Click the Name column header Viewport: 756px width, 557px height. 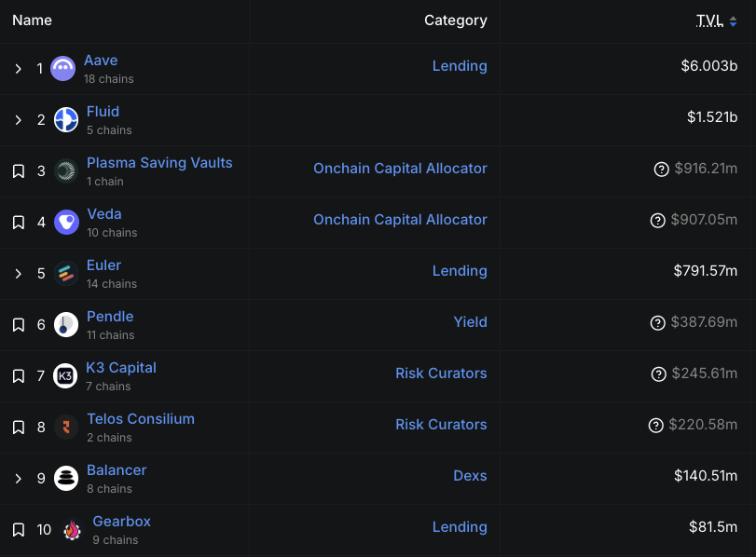33,20
